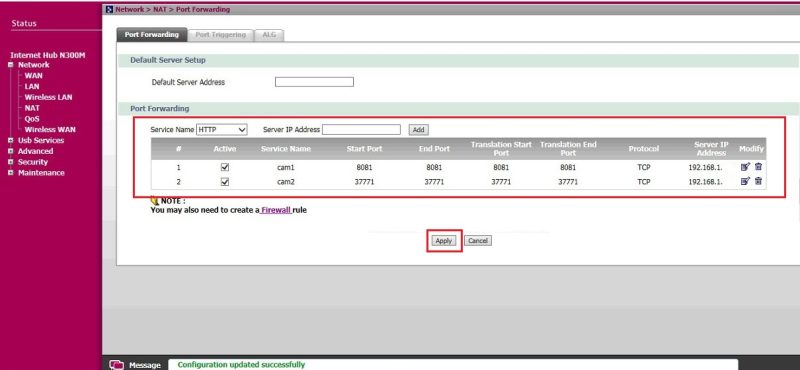Collapse the Network tree node
The width and height of the screenshot is (800, 370).
(x=10, y=65)
